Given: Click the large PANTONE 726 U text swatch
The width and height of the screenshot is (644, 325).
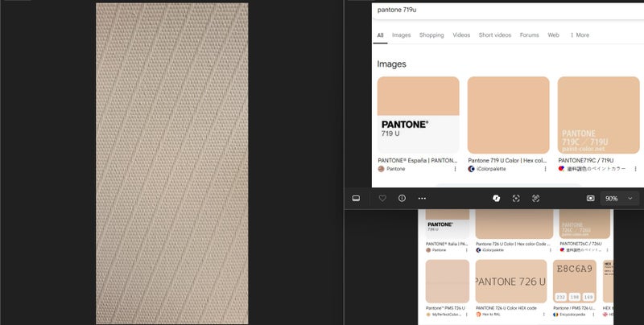Looking at the screenshot, I should click(x=511, y=281).
